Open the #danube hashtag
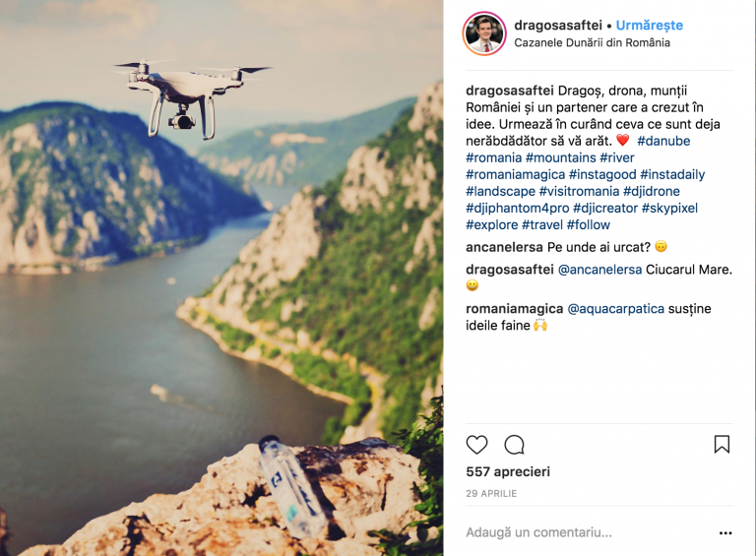Image resolution: width=756 pixels, height=556 pixels. tap(663, 141)
